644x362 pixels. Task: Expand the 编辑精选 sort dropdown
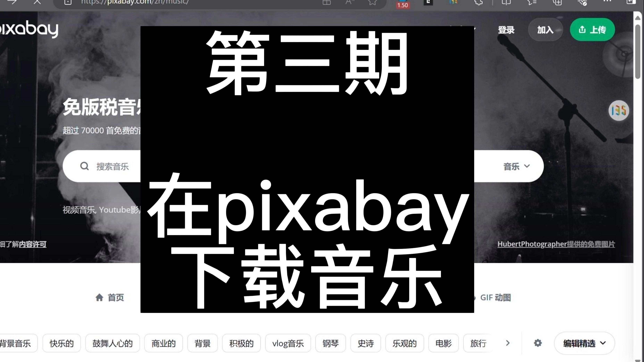[x=584, y=343]
